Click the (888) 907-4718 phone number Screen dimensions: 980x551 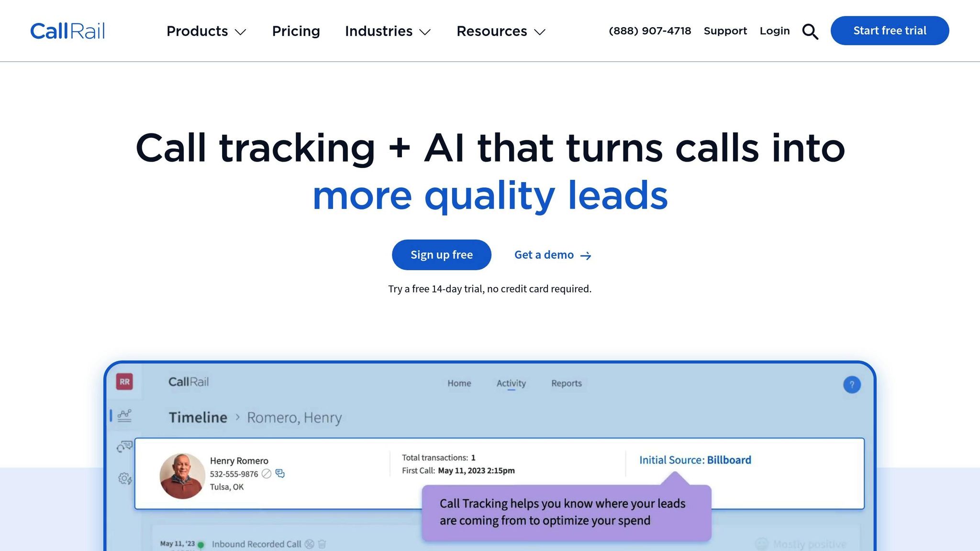[x=650, y=31]
